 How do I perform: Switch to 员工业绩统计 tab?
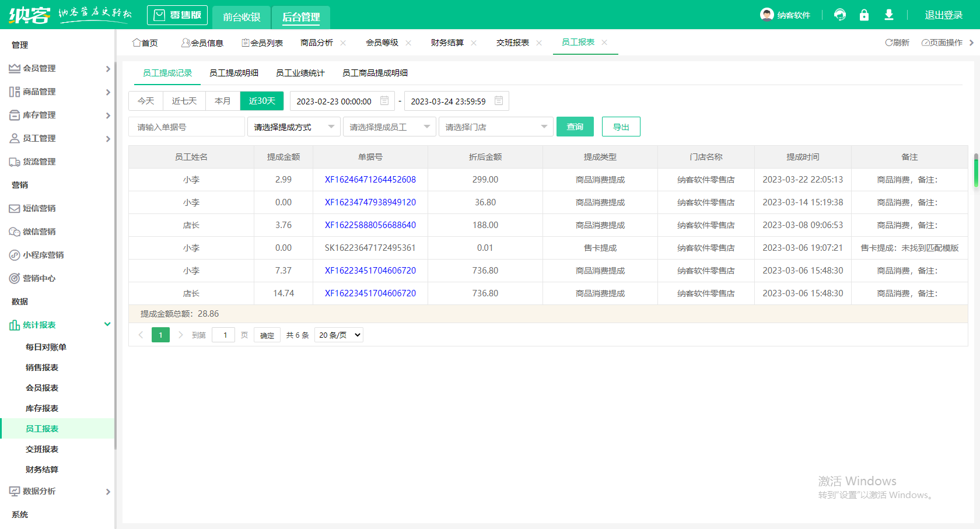point(300,73)
